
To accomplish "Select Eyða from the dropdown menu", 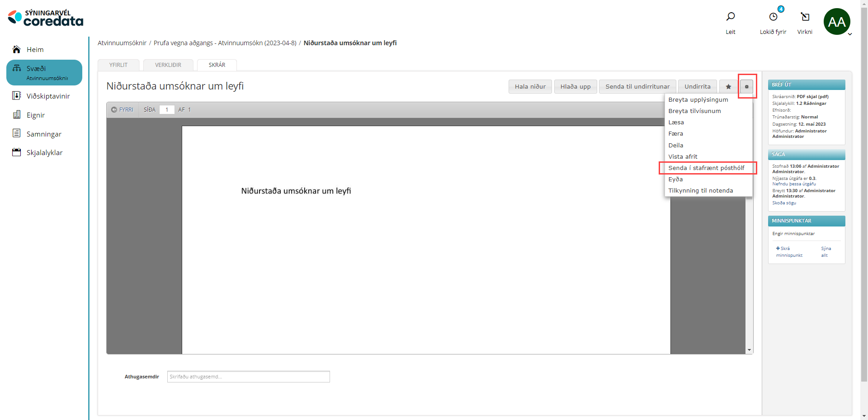I will 675,179.
